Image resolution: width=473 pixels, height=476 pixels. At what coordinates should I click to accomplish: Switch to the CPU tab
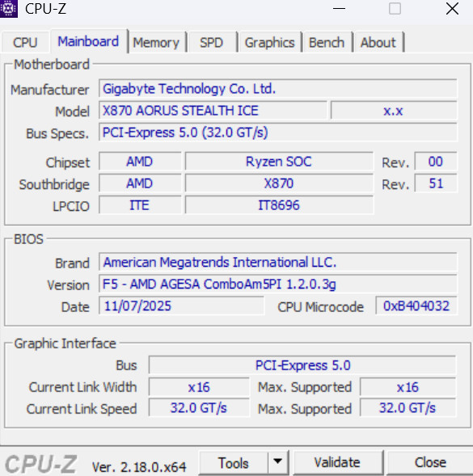tap(25, 42)
